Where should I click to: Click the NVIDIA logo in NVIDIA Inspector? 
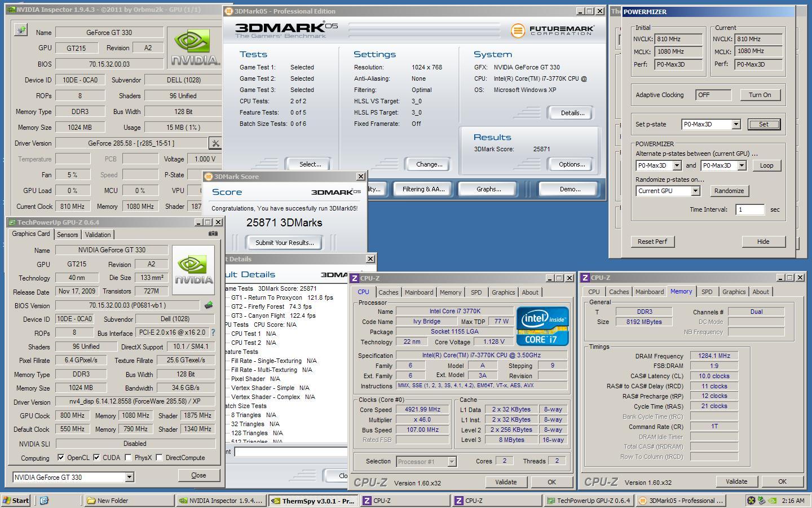point(196,48)
